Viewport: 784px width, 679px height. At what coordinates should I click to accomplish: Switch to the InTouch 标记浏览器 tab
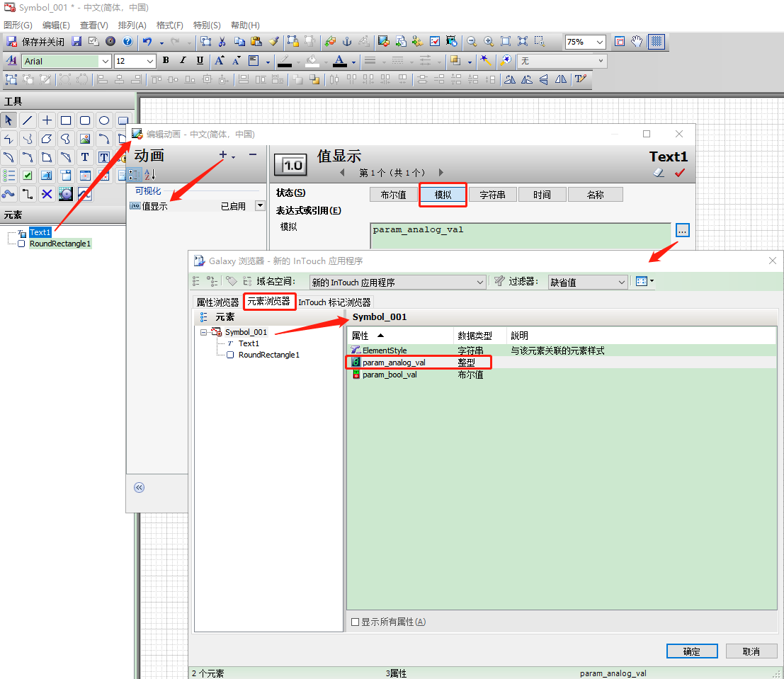point(334,302)
